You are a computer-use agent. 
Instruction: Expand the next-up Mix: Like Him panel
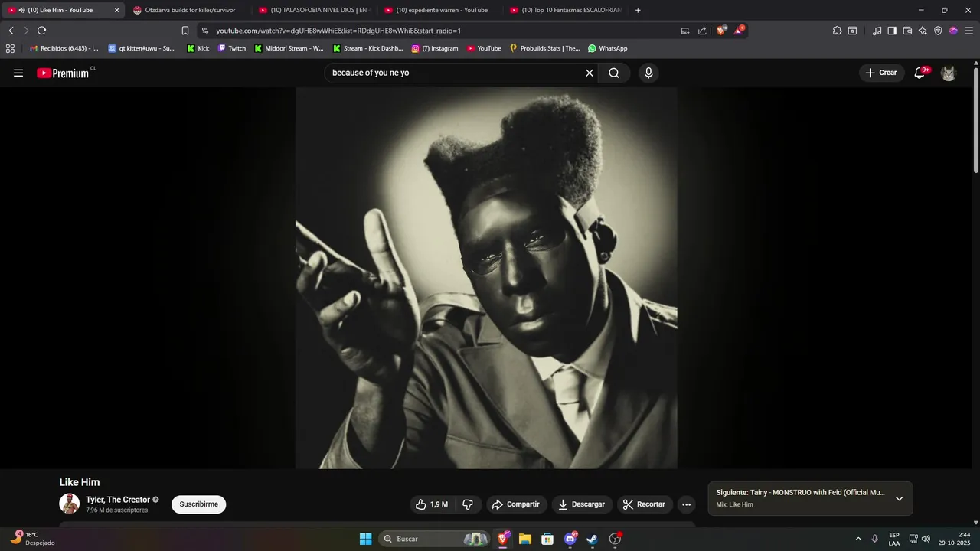pyautogui.click(x=900, y=498)
